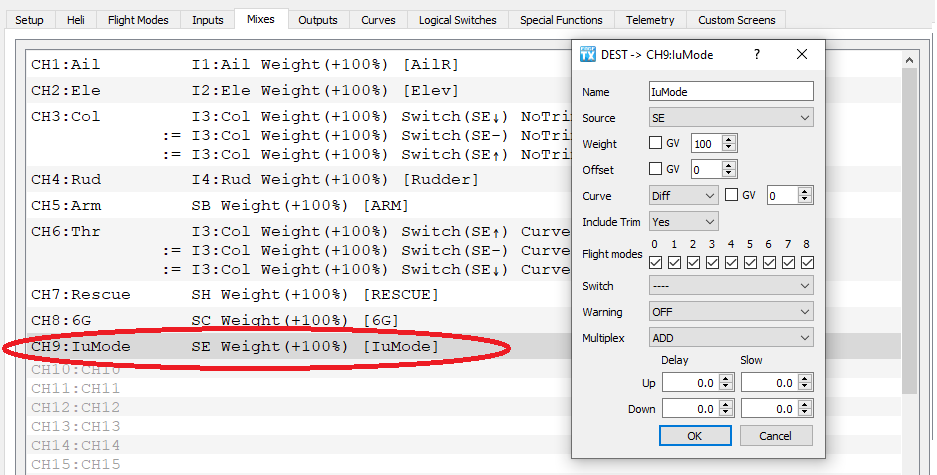Open the Multiplex dropdown set to ADD
The image size is (937, 475).
click(732, 338)
